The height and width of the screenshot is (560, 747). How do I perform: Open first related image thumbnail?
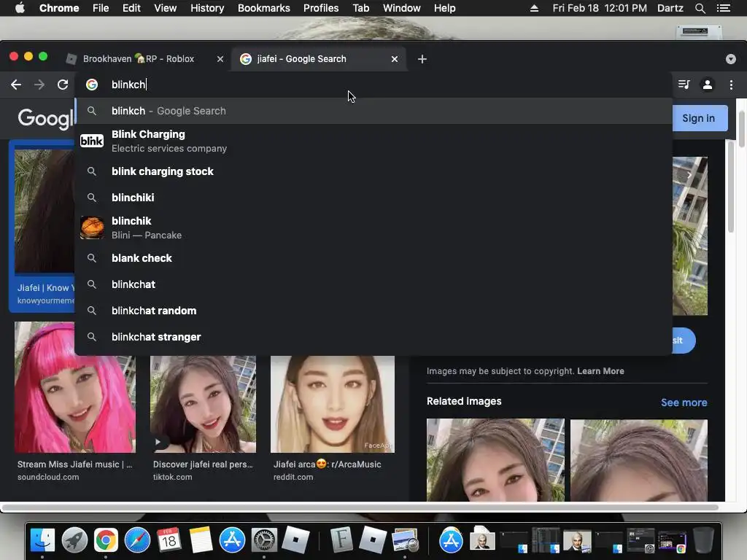495,460
